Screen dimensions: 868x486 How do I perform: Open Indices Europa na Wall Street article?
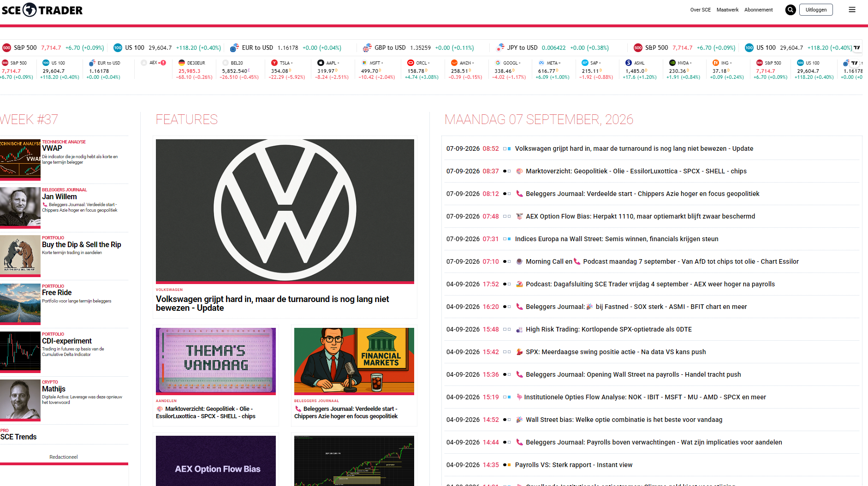[x=617, y=239]
